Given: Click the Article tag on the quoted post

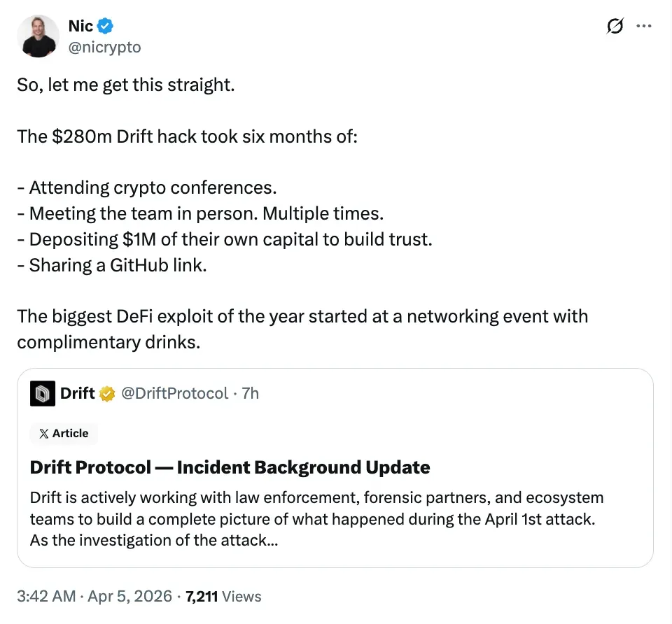Looking at the screenshot, I should (64, 433).
